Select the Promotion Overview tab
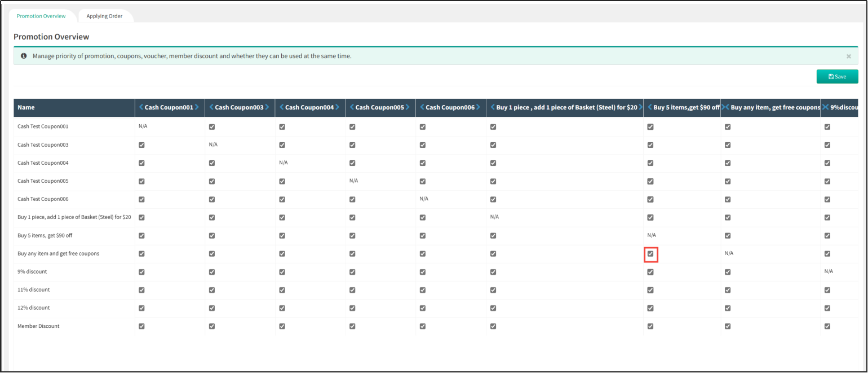868x373 pixels. (41, 16)
